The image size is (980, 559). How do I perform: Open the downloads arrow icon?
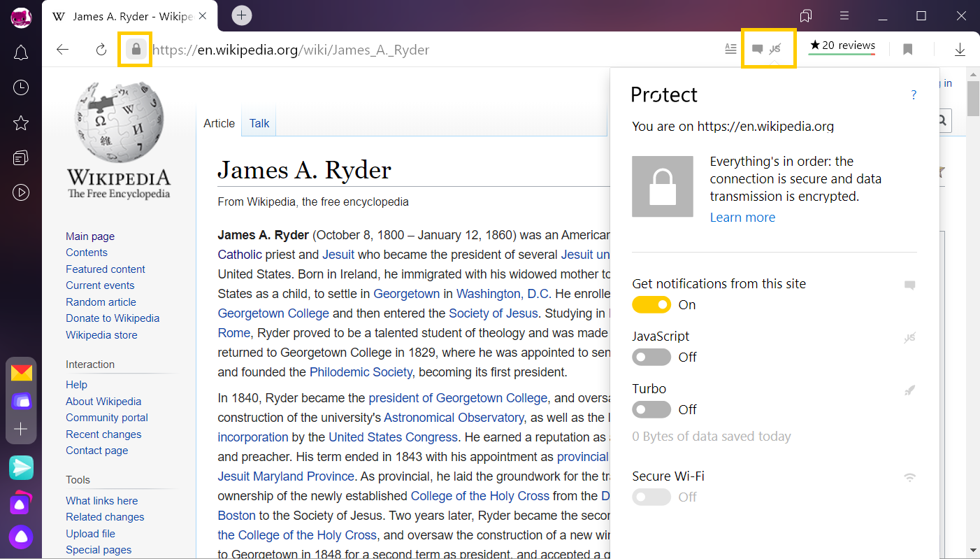point(960,50)
